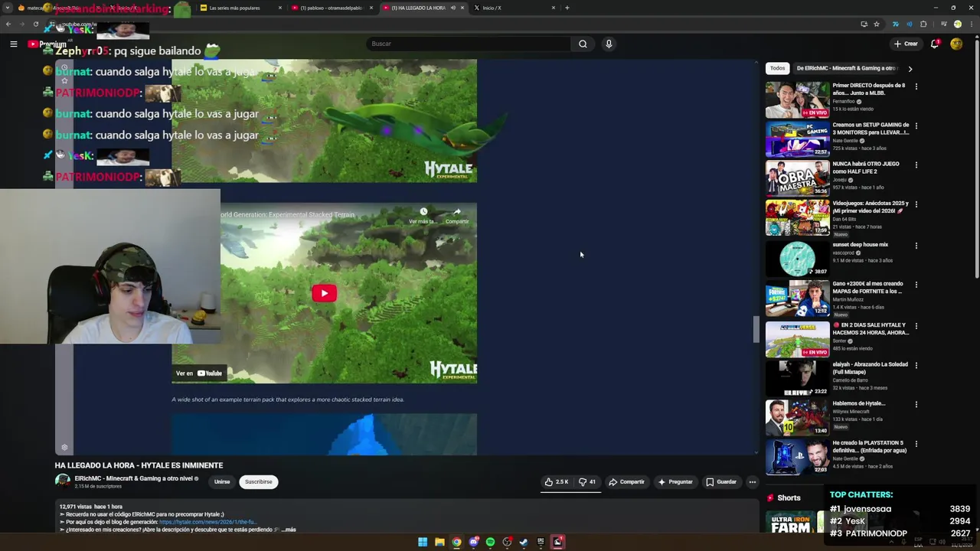Select the De ElRichMC filter chip

(846, 68)
